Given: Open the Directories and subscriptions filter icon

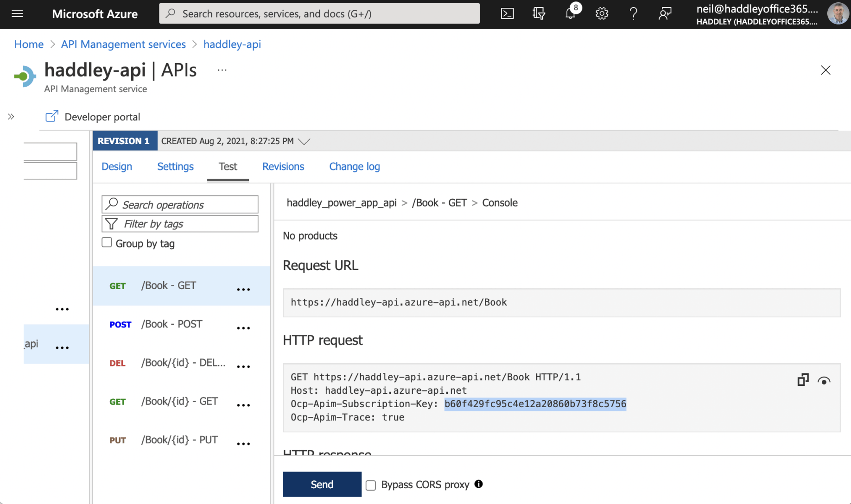Looking at the screenshot, I should click(539, 14).
